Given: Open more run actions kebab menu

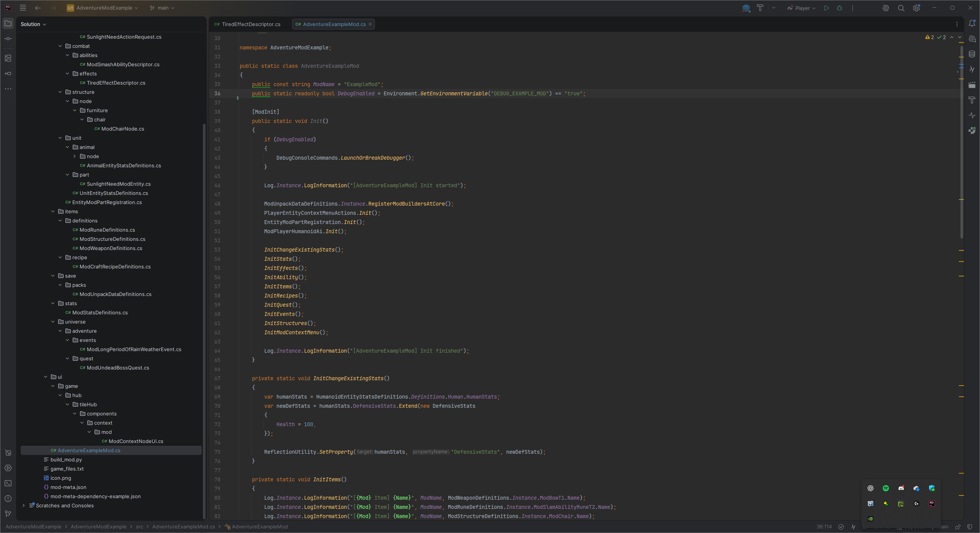Looking at the screenshot, I should point(853,8).
